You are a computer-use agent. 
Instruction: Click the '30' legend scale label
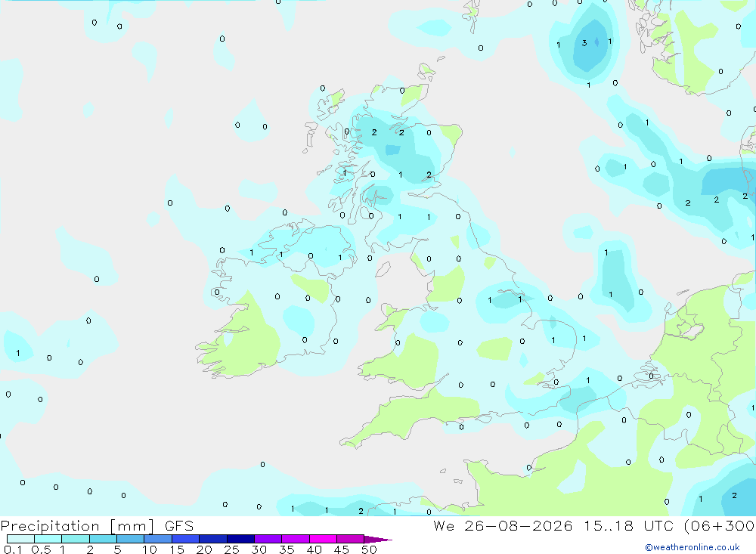click(259, 549)
